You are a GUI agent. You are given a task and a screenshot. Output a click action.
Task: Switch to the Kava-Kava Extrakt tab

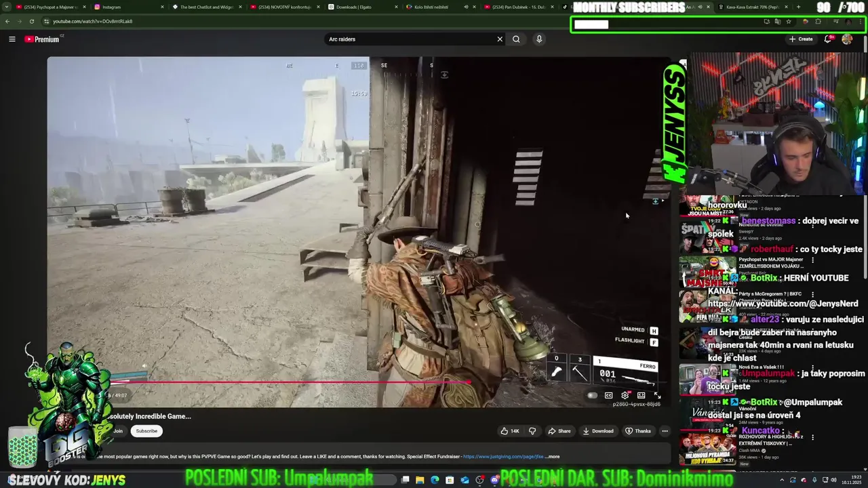click(753, 7)
